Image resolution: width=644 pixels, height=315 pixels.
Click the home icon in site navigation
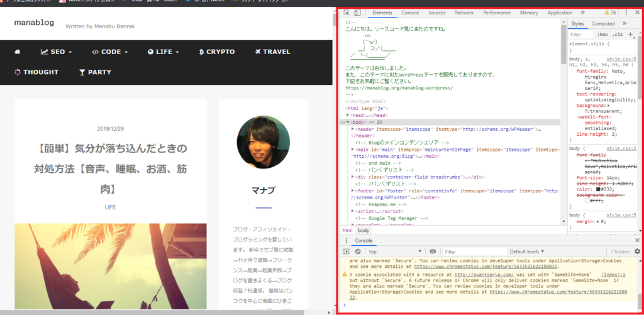(x=17, y=52)
